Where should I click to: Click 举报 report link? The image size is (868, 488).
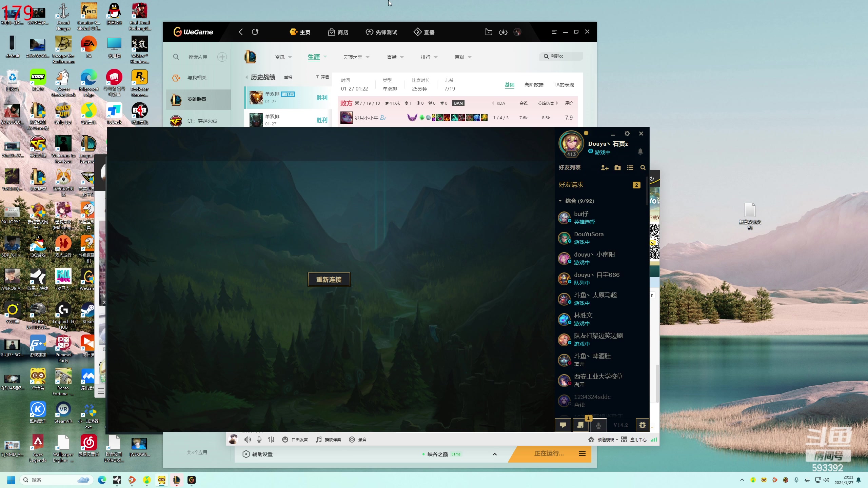pyautogui.click(x=288, y=77)
